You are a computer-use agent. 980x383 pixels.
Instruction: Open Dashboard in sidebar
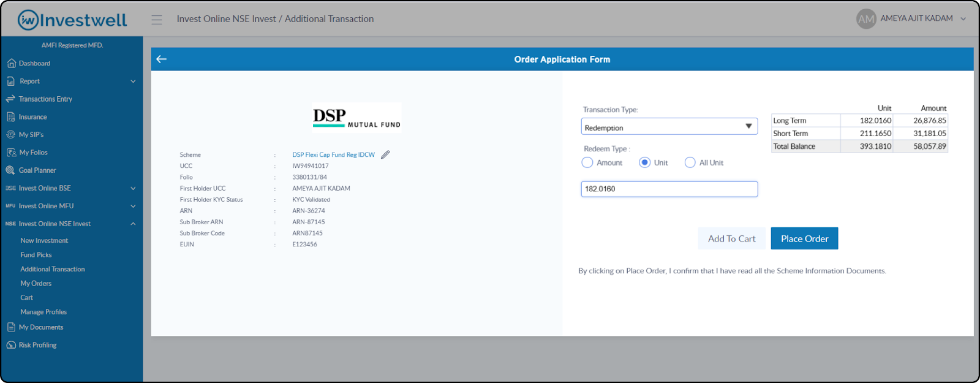34,63
